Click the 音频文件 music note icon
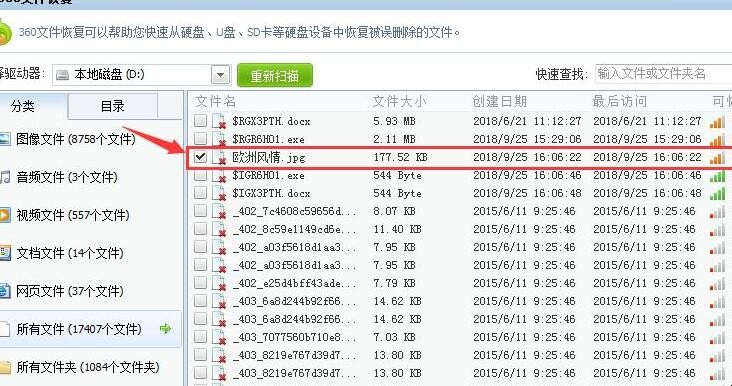Screen dimensions: 732x386 coord(4,177)
